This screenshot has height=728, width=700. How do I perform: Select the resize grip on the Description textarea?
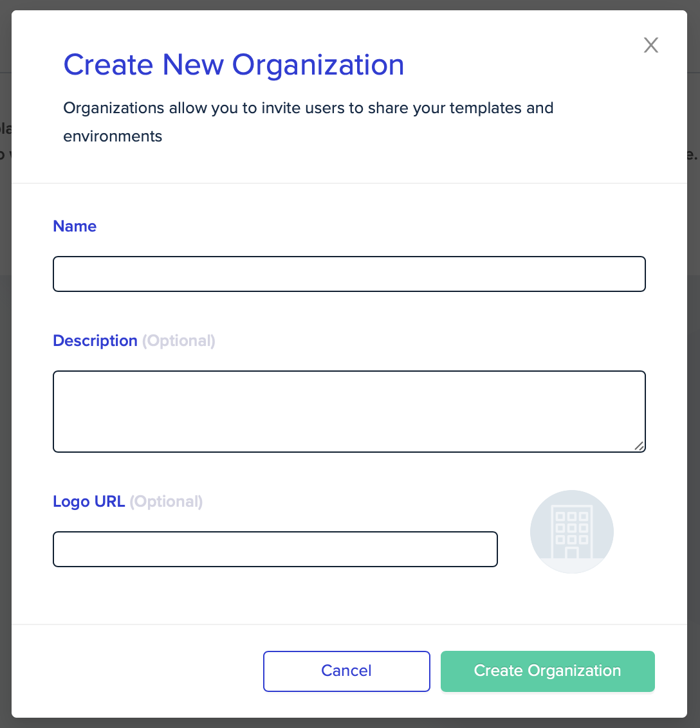639,446
